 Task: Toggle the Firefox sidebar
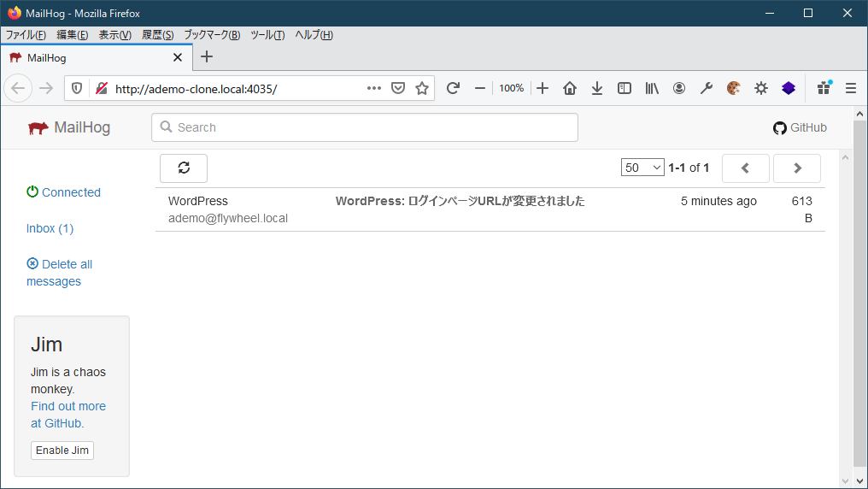(625, 88)
